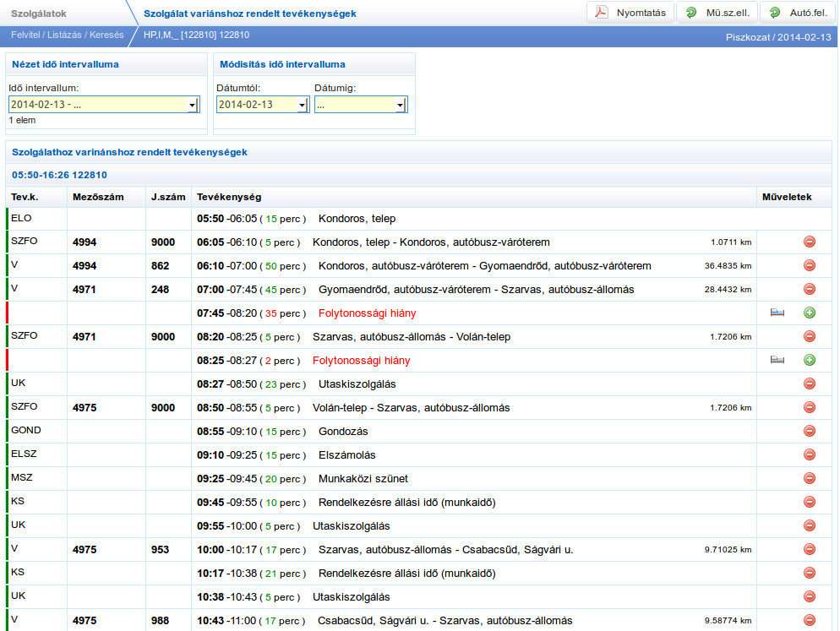Screen dimensions: 840x631
Task: Click the 28.4432 km distance value
Action: click(x=728, y=289)
